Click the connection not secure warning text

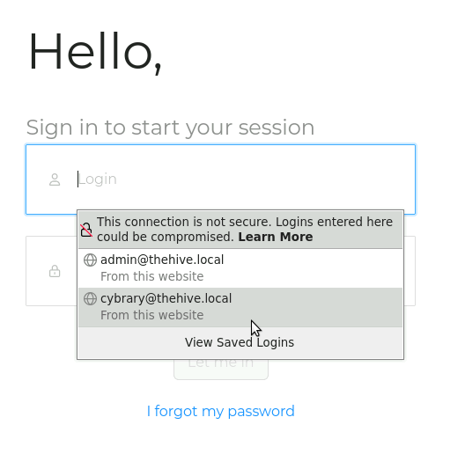(x=245, y=229)
